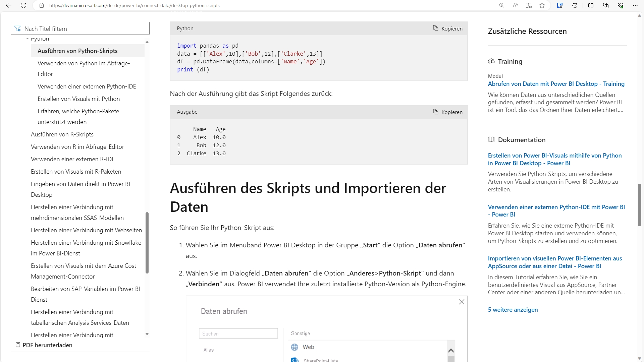This screenshot has width=644, height=362.
Task: Open the zoom magnifier in address bar
Action: 502,5
